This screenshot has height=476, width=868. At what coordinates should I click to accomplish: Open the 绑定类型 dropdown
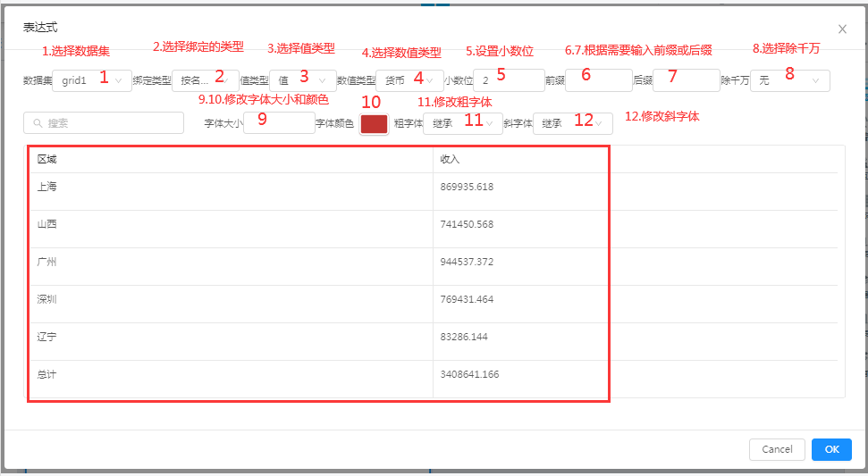click(x=206, y=80)
